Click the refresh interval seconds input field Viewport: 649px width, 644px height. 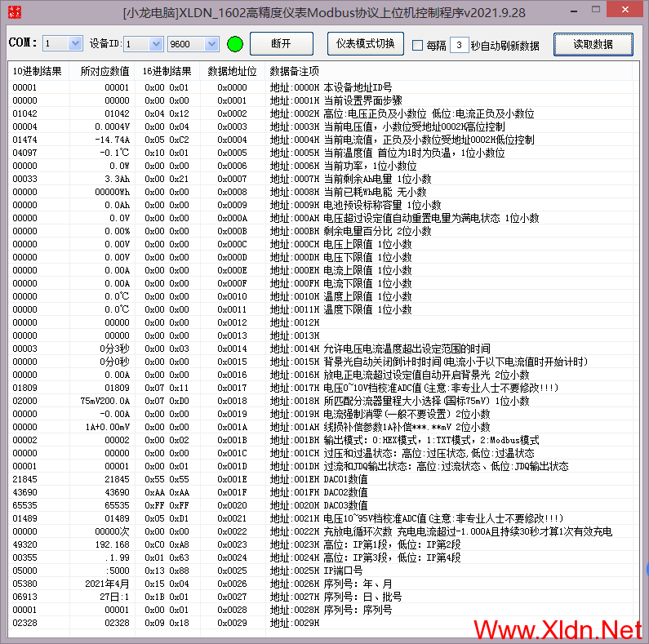click(x=459, y=45)
